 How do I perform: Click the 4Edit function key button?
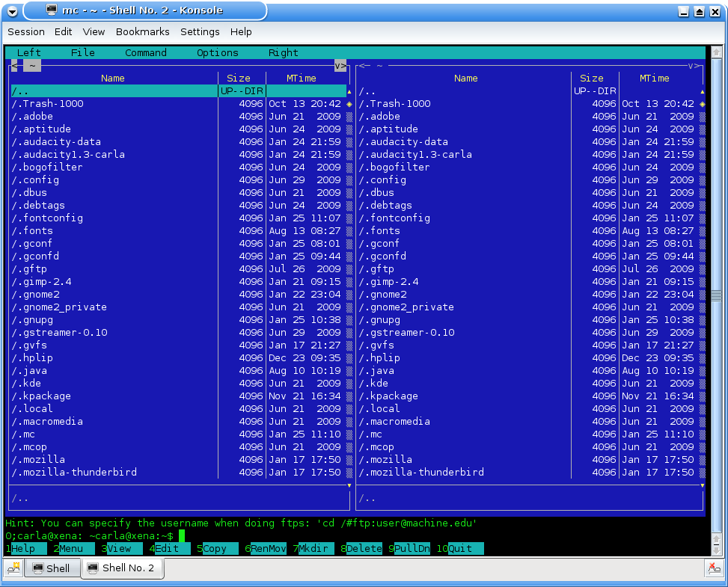pos(170,548)
